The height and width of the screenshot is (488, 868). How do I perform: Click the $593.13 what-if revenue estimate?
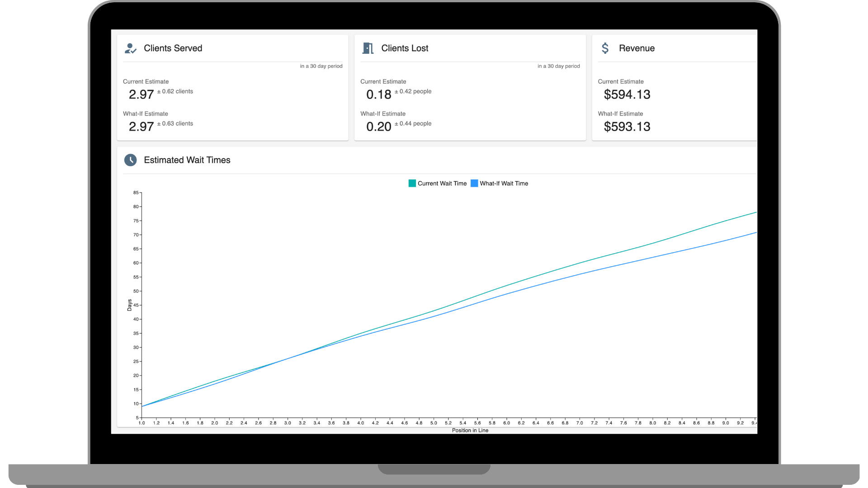click(x=627, y=127)
